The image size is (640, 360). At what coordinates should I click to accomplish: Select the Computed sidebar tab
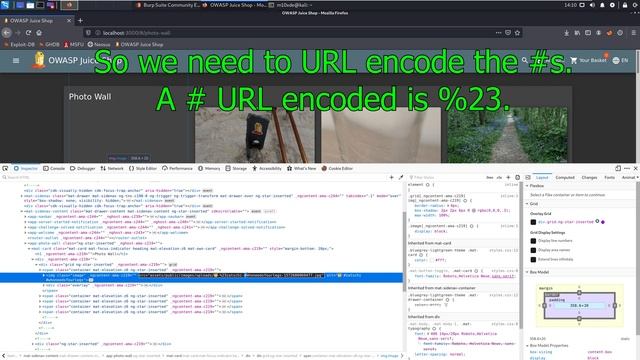tap(565, 178)
